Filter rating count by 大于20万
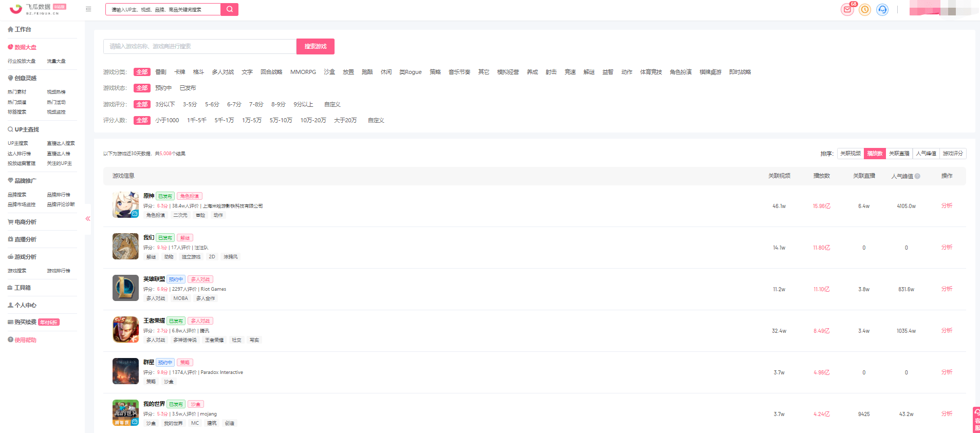 345,120
